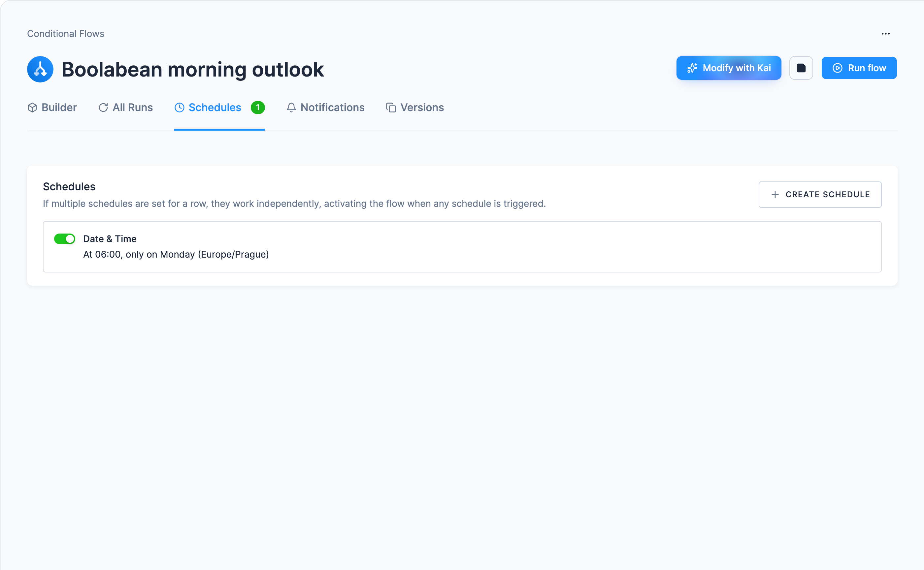This screenshot has height=570, width=924.
Task: Click Modify with Kai button
Action: tap(728, 68)
